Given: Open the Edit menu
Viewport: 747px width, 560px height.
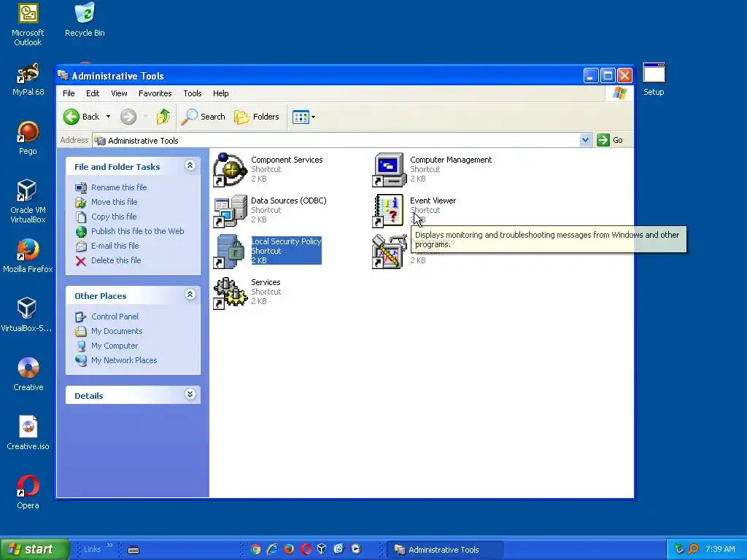Looking at the screenshot, I should click(93, 93).
